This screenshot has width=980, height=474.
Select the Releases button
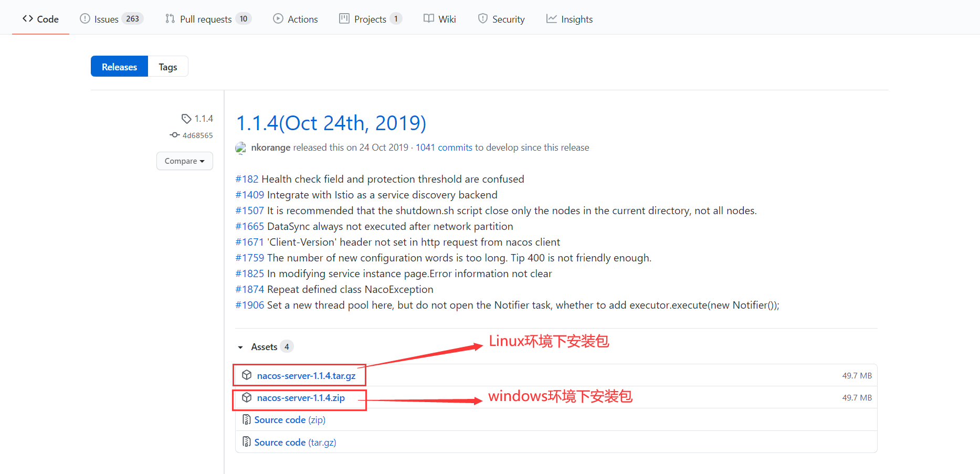(119, 67)
